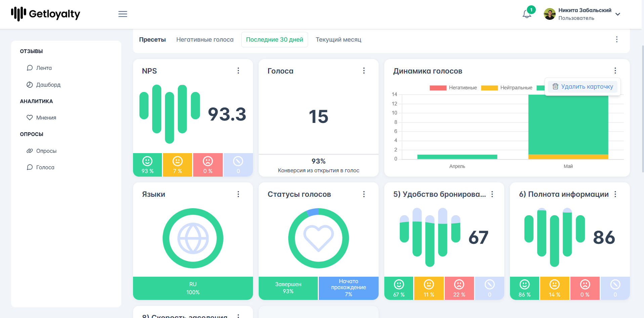
Task: Open options for Полнота информации card
Action: point(615,194)
